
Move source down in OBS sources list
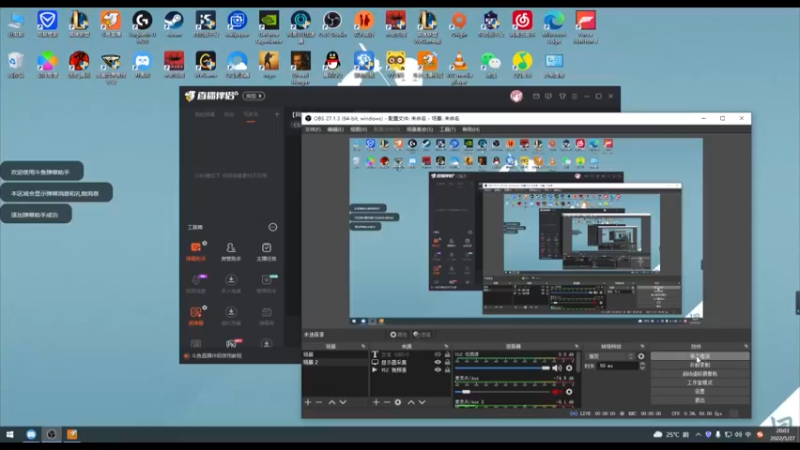click(422, 402)
